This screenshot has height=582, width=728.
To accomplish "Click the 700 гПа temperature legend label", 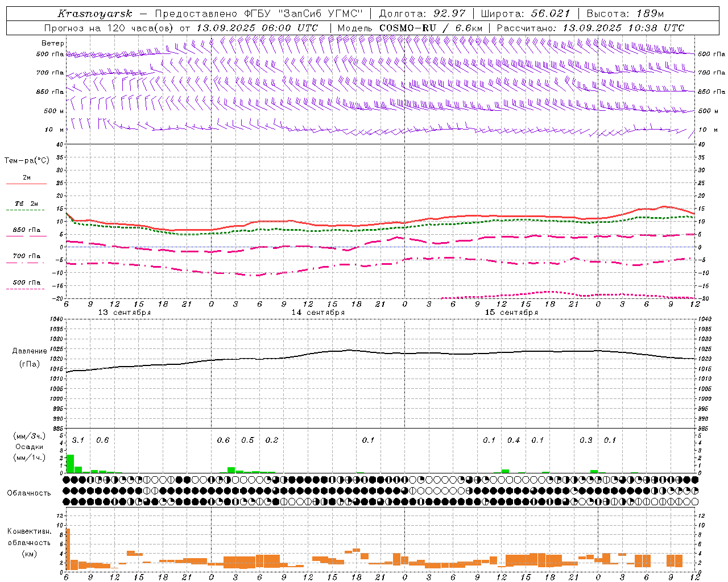I will (27, 256).
